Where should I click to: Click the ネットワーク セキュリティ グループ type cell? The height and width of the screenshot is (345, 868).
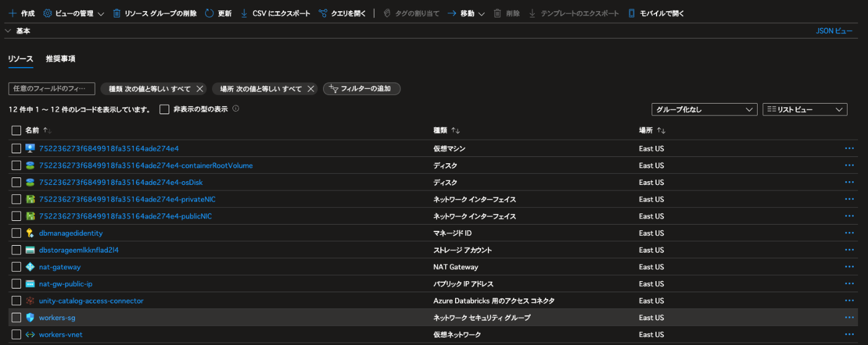point(482,318)
